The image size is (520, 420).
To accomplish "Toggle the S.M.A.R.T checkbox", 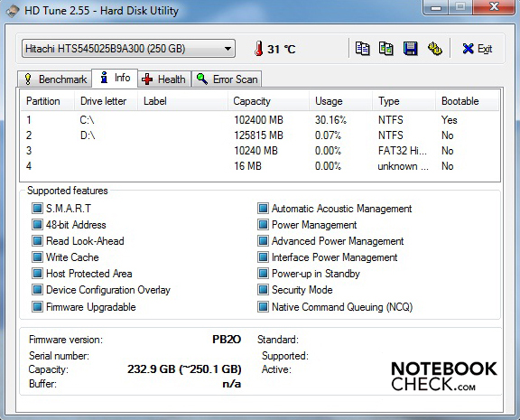I will (x=37, y=209).
